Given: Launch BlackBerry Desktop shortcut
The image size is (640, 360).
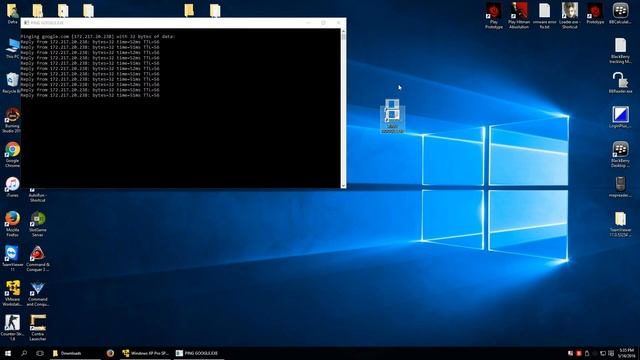Looking at the screenshot, I should (620, 155).
